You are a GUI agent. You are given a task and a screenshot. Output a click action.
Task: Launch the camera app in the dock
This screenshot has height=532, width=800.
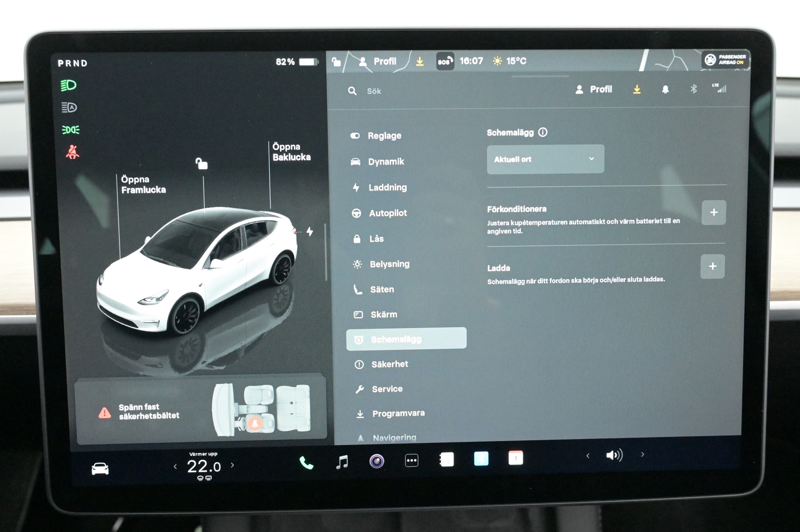376,461
